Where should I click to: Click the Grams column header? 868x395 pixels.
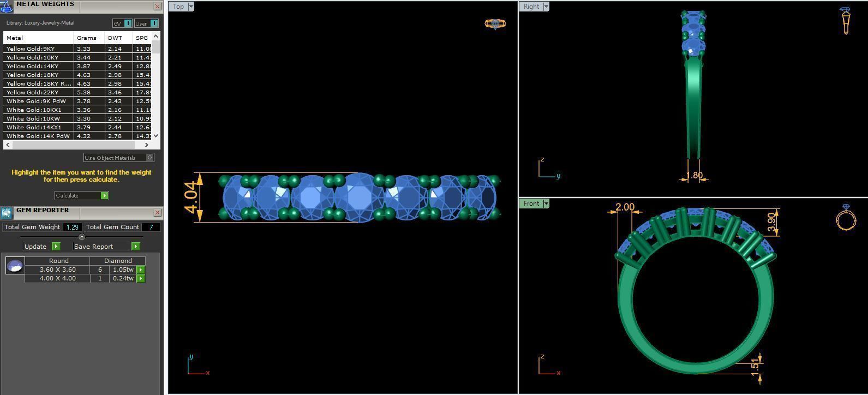tap(89, 38)
